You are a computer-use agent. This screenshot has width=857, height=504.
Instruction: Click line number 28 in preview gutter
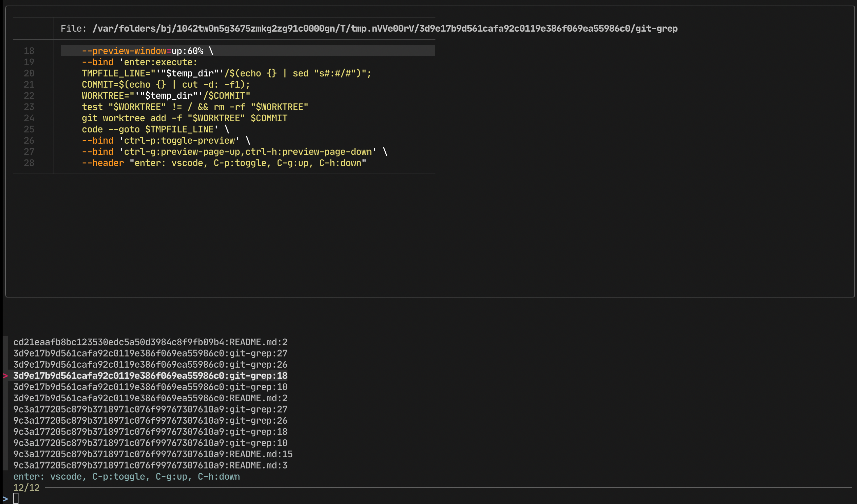tap(29, 163)
